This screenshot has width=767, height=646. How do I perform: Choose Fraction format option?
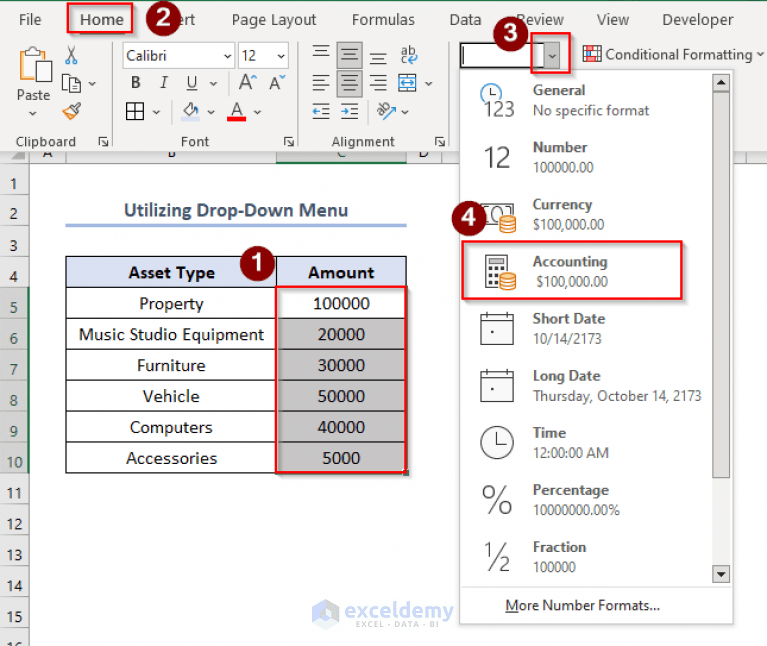[586, 557]
